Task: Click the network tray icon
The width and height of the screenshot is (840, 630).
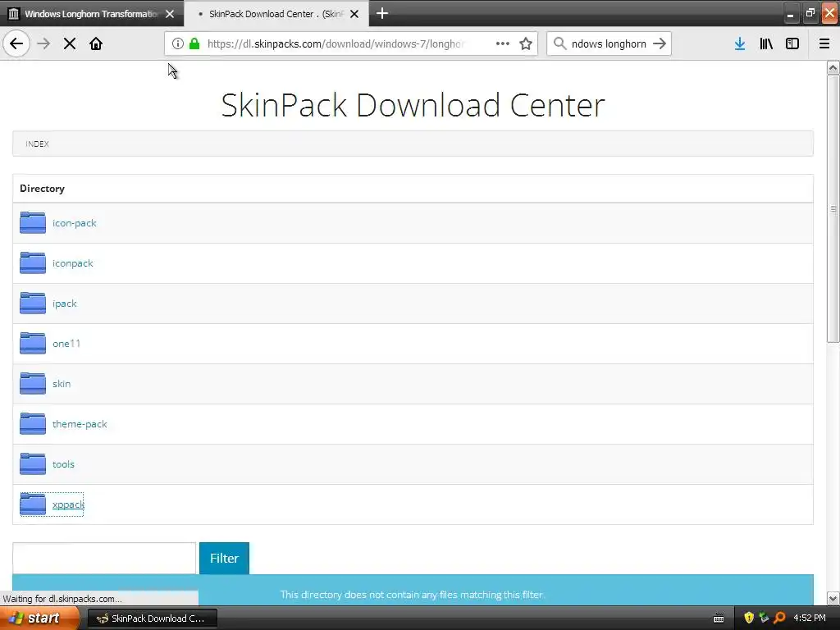Action: pyautogui.click(x=764, y=618)
